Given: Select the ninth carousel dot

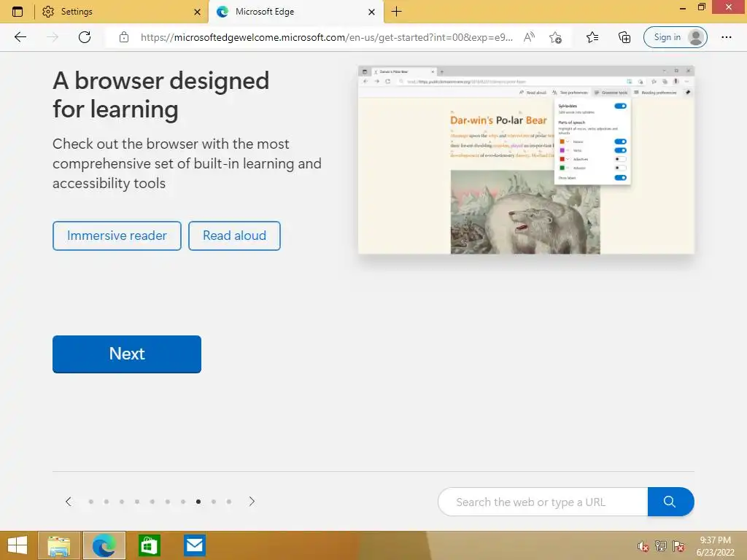Looking at the screenshot, I should tap(214, 502).
